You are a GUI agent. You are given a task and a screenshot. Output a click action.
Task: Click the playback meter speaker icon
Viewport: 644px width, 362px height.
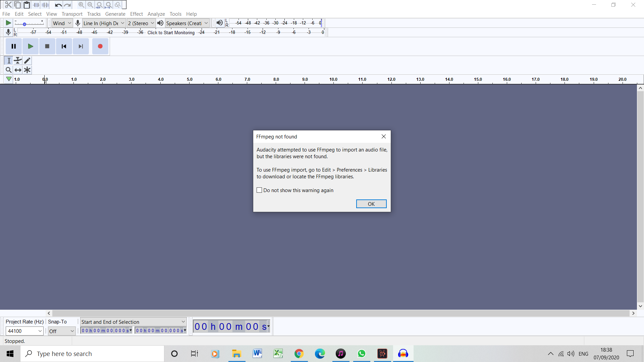click(219, 23)
